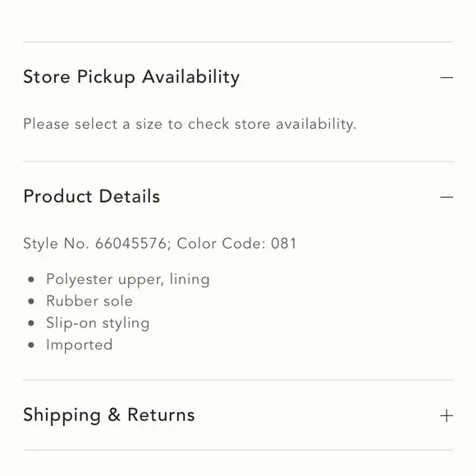Collapse Product Details using the minus icon

click(446, 197)
